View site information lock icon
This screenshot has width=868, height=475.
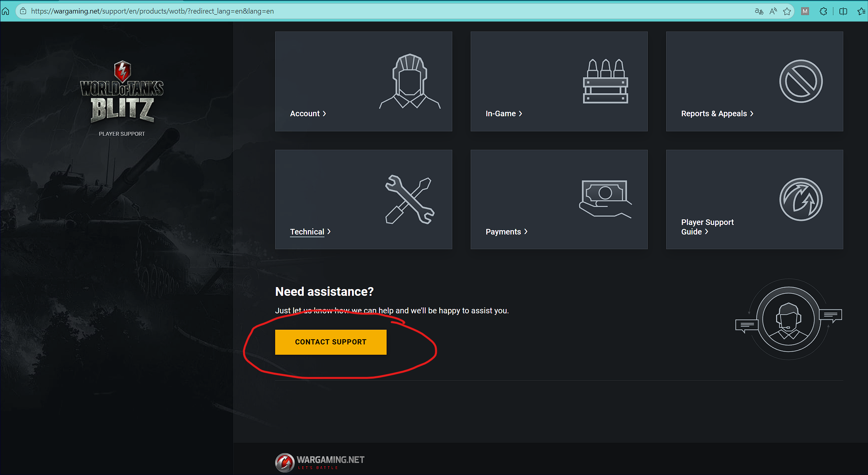coord(23,11)
